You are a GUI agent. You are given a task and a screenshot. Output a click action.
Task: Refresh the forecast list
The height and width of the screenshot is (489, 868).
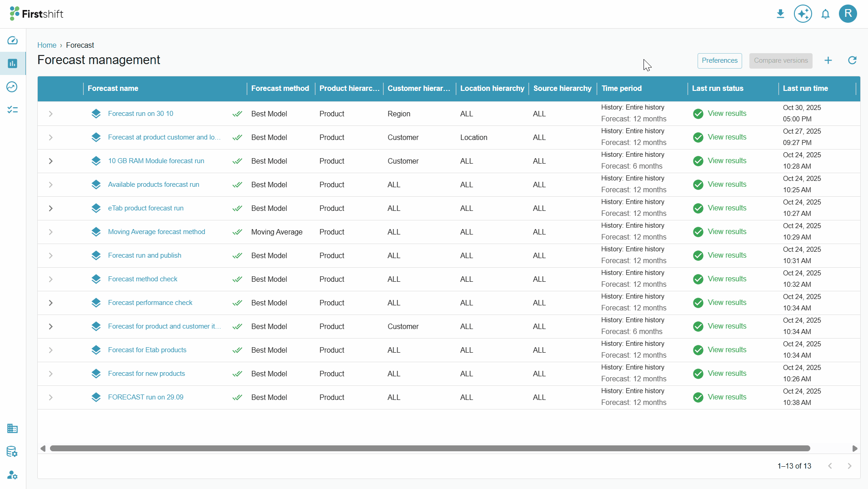[x=852, y=60]
